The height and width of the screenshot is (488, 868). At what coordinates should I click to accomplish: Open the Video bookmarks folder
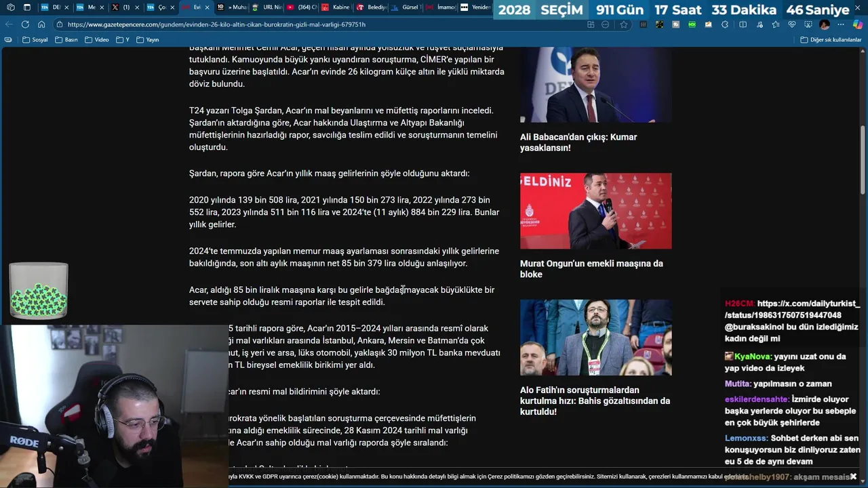(96, 40)
